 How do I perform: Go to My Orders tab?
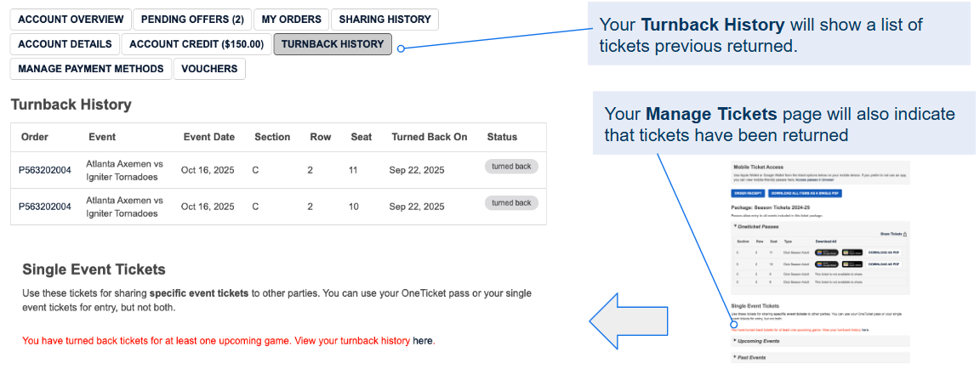(291, 20)
